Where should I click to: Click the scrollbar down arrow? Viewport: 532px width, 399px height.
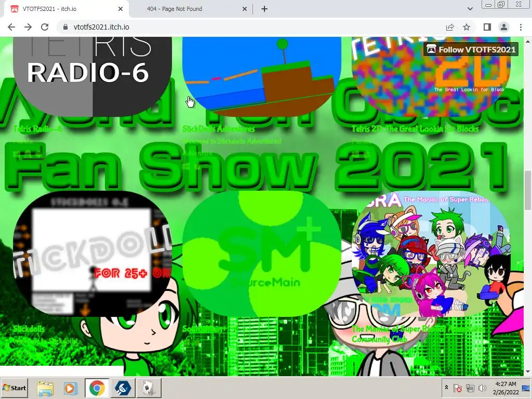click(528, 372)
